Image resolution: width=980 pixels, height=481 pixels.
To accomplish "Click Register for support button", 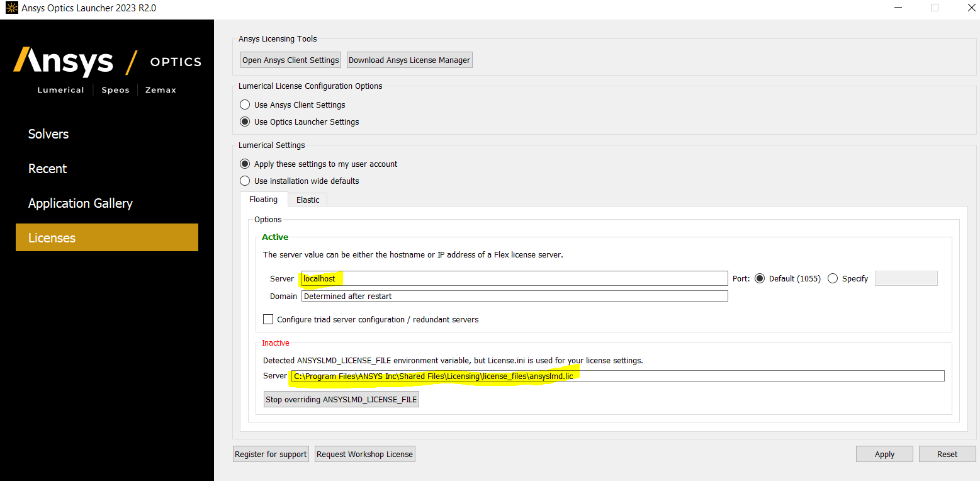I will coord(271,454).
